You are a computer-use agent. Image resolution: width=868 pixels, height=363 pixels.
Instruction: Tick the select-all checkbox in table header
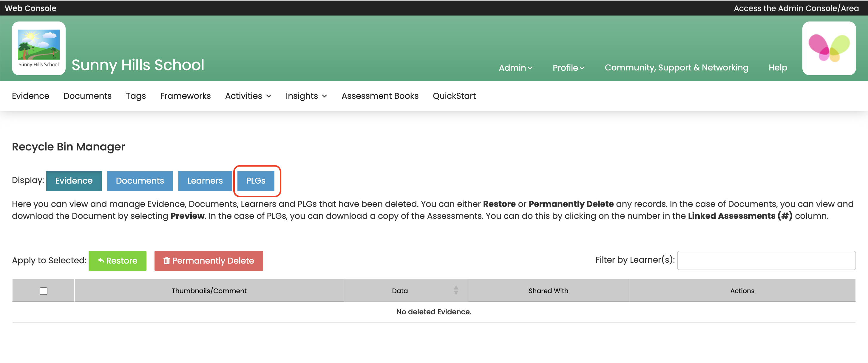click(x=44, y=291)
